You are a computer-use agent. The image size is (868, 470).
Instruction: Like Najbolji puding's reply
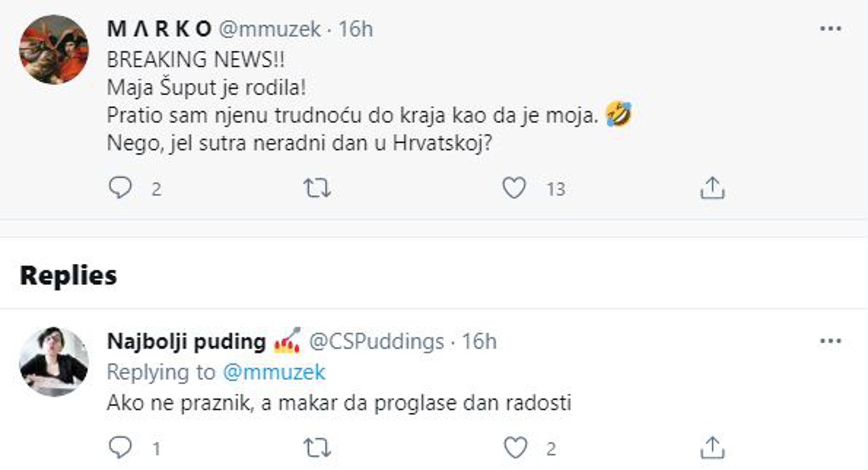(x=515, y=448)
